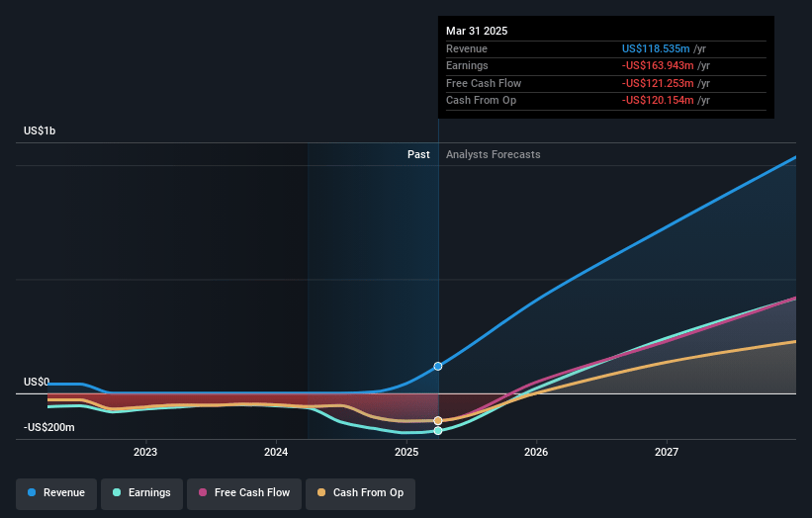Toggle the Earnings legend button
Screen dimensions: 812x518
[x=141, y=493]
